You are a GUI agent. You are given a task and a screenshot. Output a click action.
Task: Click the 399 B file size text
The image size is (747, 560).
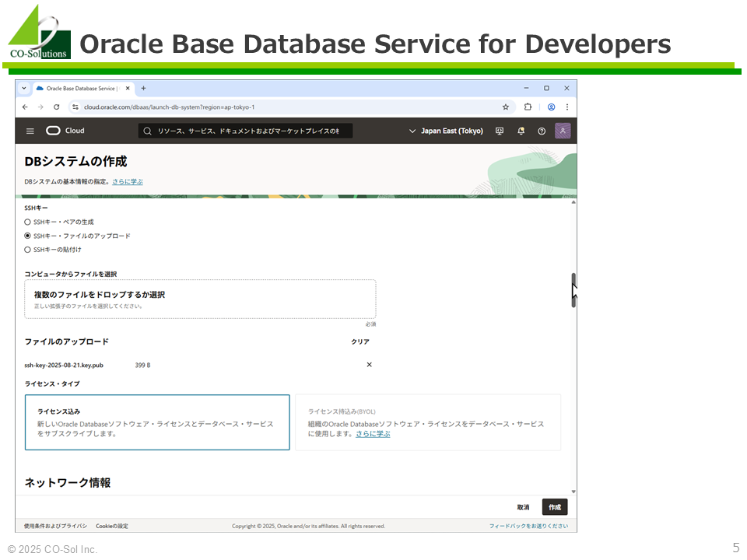pyautogui.click(x=142, y=366)
